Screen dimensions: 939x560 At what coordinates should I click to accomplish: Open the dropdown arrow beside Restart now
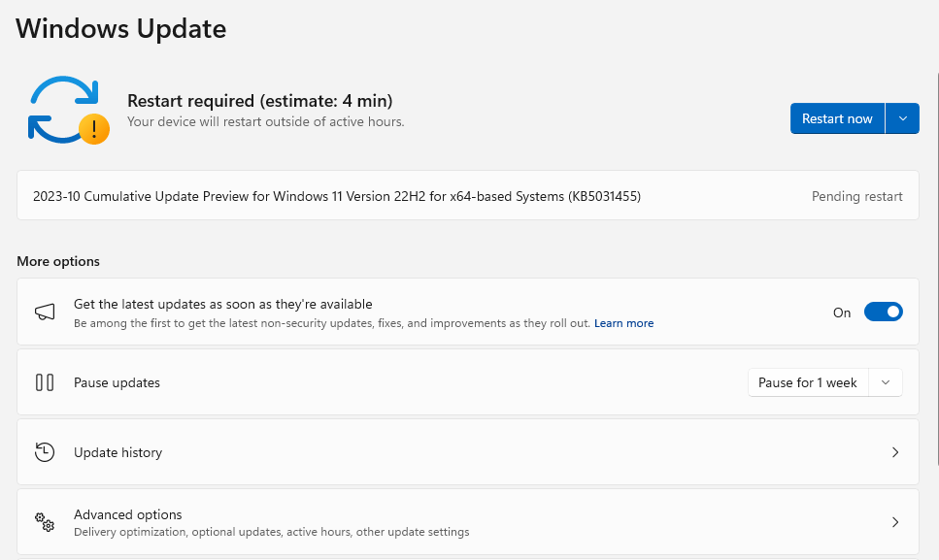(x=902, y=118)
